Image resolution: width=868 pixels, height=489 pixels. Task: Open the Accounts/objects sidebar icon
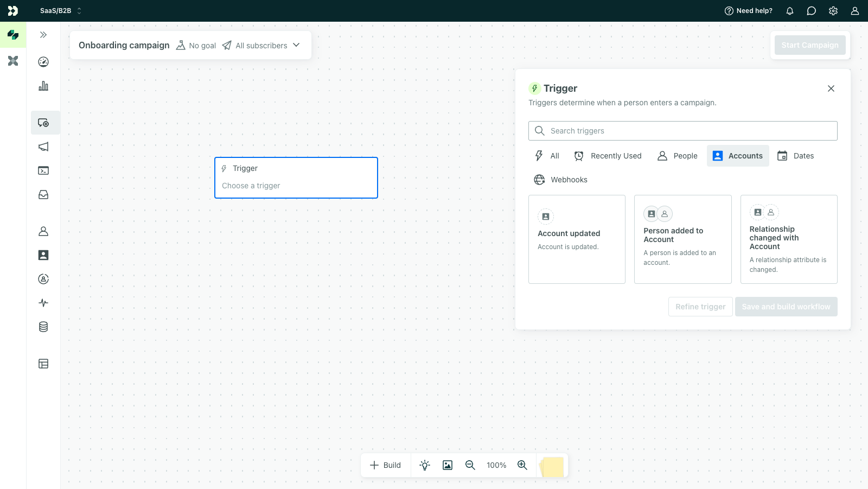pos(43,255)
